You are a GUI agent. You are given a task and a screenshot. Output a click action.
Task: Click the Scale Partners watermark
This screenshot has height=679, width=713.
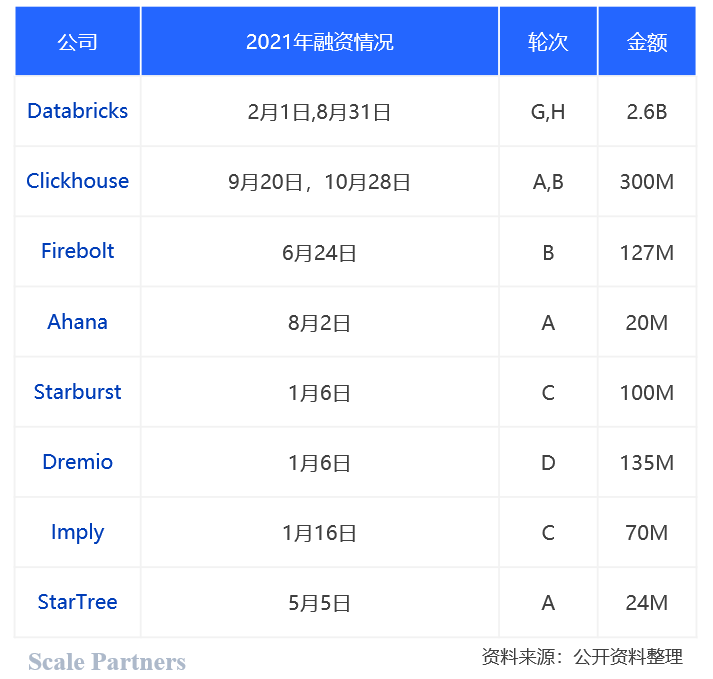click(107, 662)
